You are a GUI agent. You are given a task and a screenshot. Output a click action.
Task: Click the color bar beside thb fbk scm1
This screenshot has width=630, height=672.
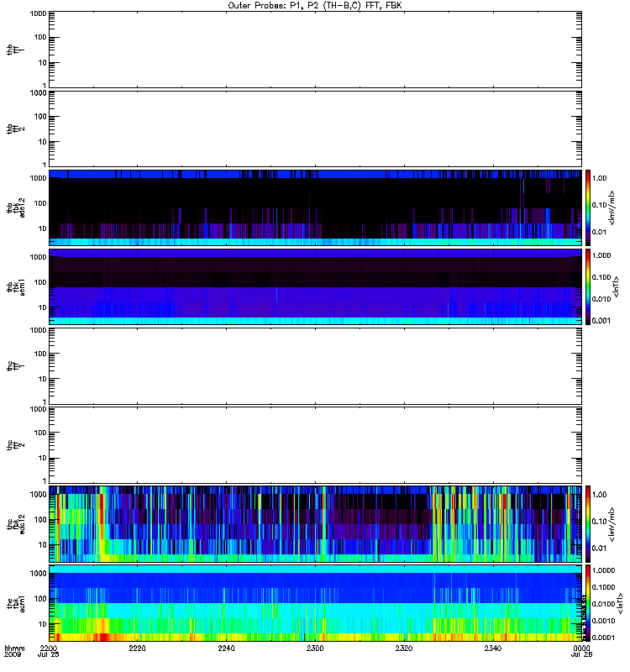tap(588, 287)
